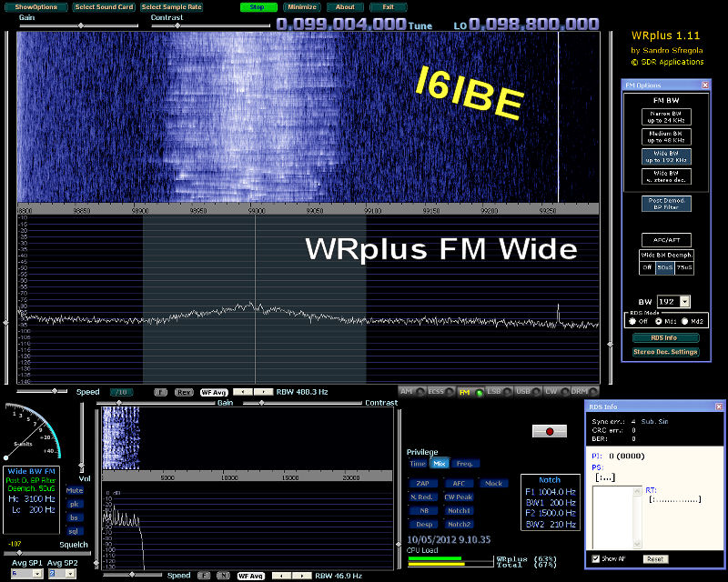Open Select Sample Rate menu
728x582 pixels.
(x=172, y=6)
